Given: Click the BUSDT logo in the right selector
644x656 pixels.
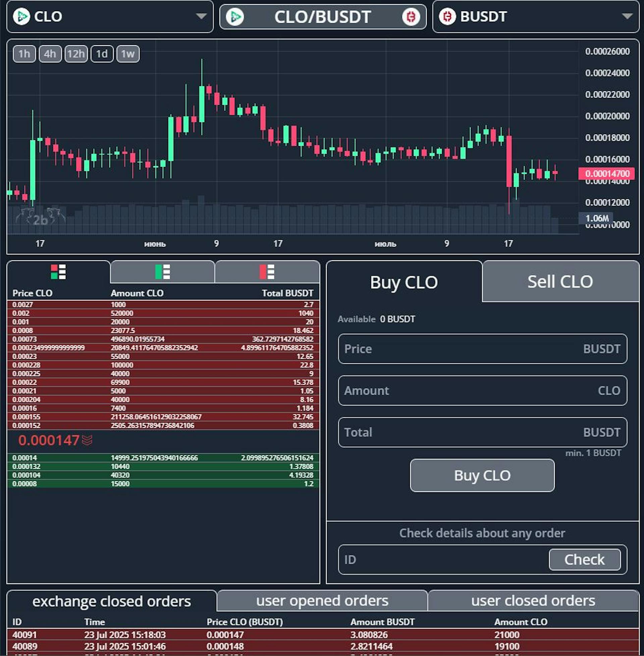Looking at the screenshot, I should [x=447, y=16].
